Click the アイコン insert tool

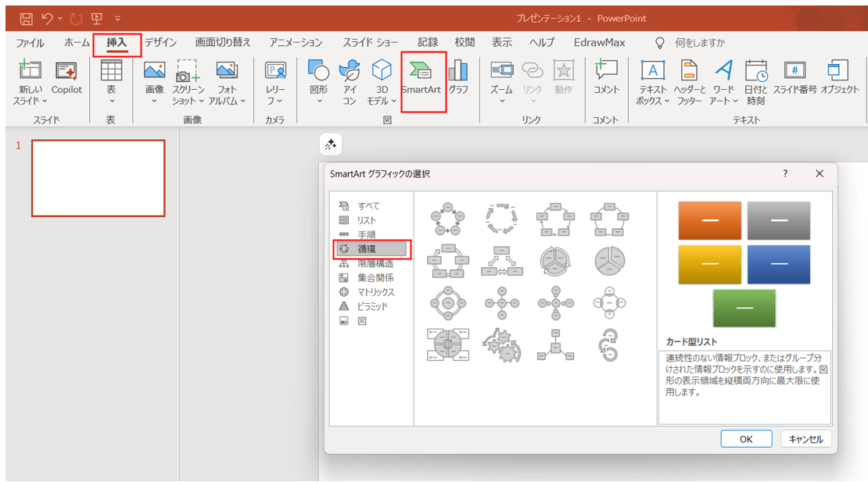click(x=350, y=78)
